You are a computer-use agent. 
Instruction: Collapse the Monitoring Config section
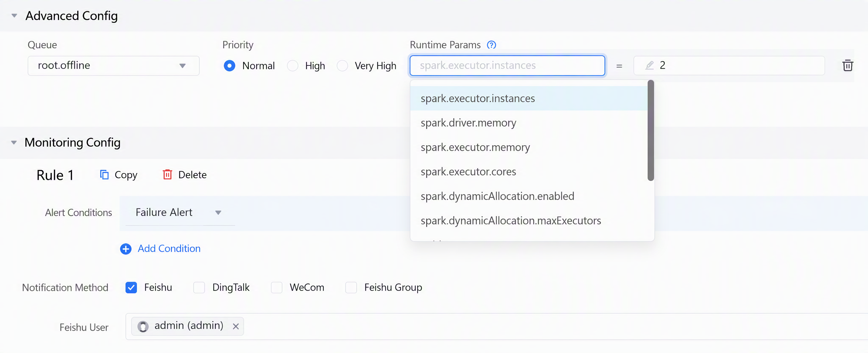pos(14,143)
